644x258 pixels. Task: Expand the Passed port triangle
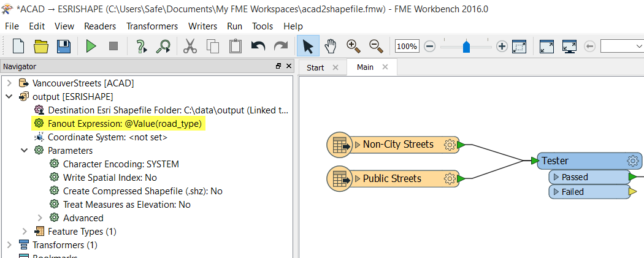point(556,177)
